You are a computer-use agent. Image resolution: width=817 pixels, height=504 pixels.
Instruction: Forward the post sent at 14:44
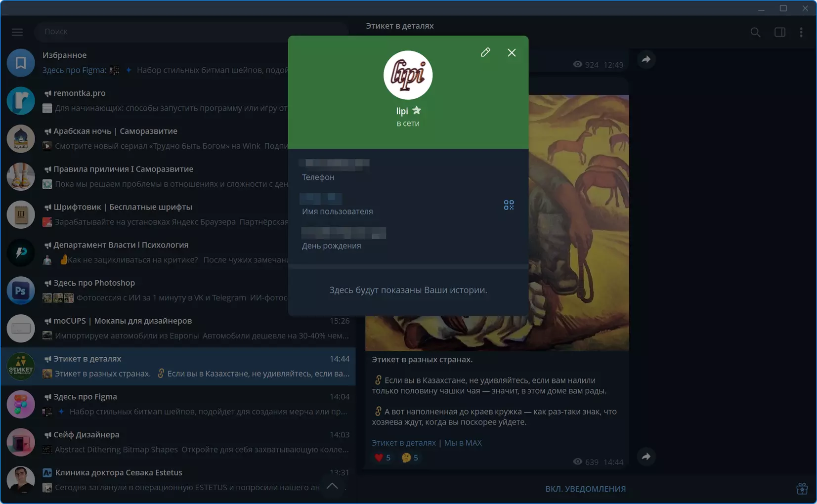646,457
